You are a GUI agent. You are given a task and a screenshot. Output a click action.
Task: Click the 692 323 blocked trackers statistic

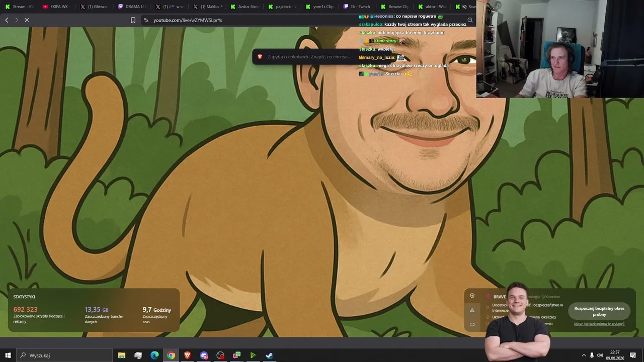pyautogui.click(x=25, y=310)
